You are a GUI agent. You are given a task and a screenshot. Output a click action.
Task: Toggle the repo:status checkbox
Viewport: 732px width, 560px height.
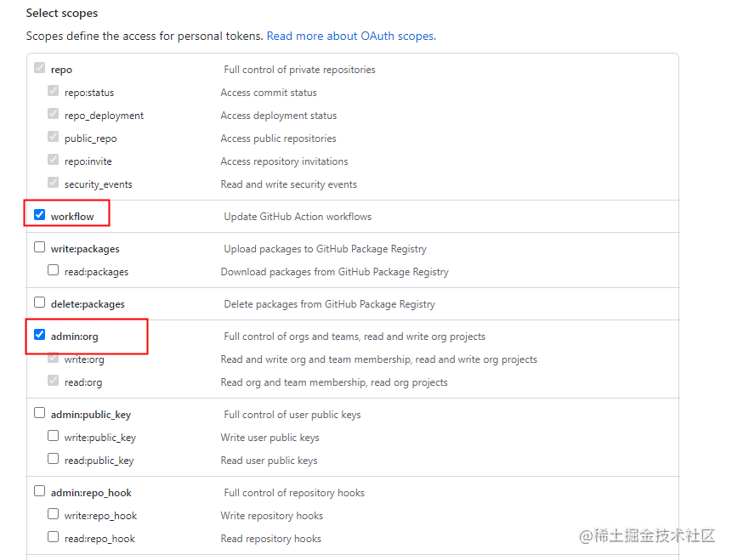tap(54, 91)
